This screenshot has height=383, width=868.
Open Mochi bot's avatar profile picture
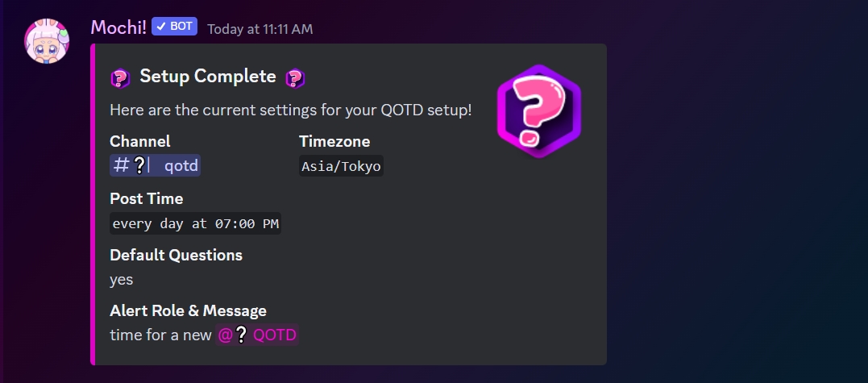(x=47, y=40)
